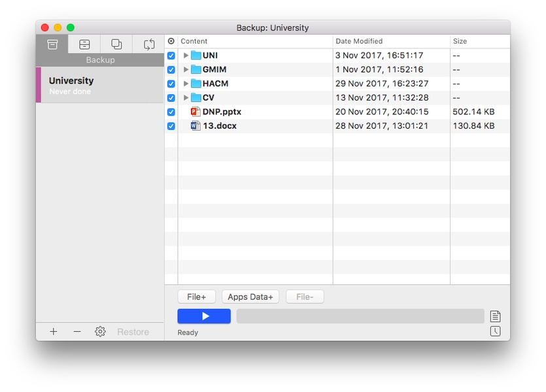The height and width of the screenshot is (392, 546).
Task: Click the File+ button
Action: pos(197,297)
